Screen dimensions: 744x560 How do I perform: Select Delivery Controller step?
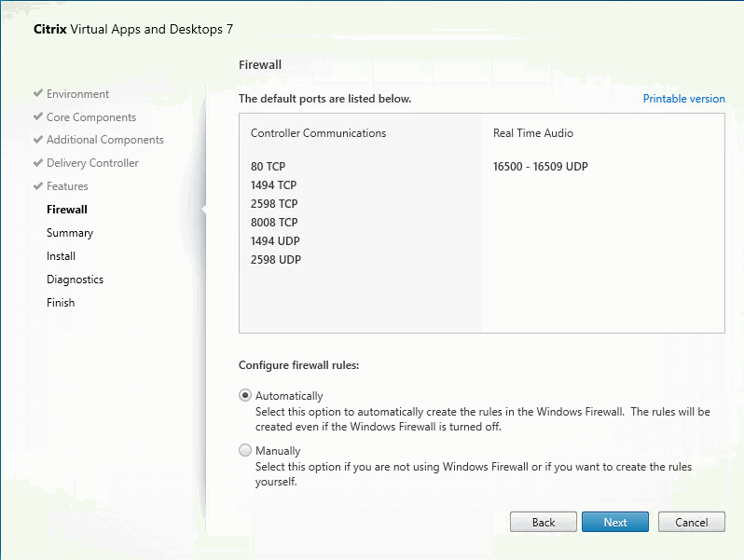click(92, 163)
